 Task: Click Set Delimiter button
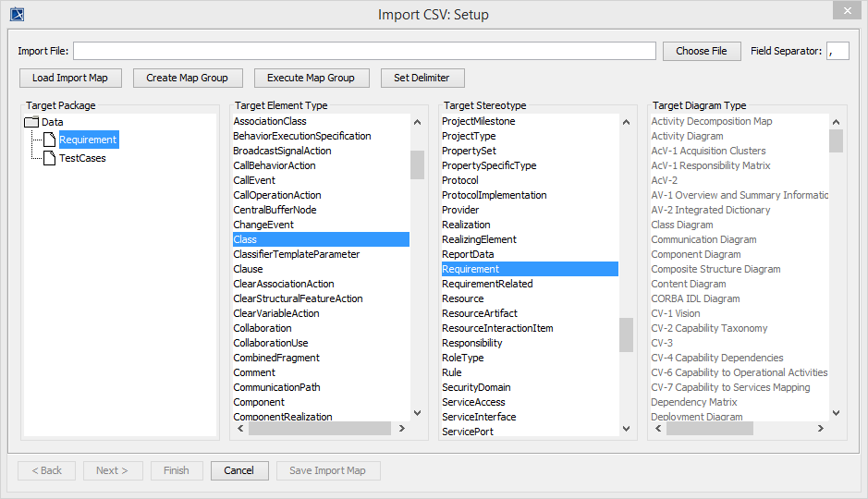422,78
